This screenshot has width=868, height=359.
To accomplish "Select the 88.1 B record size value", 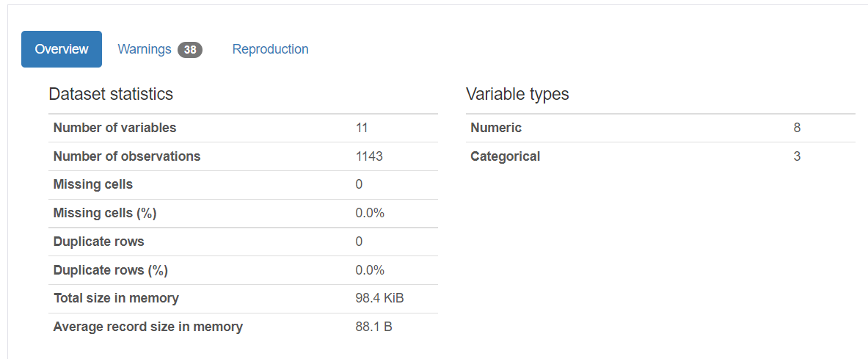I will point(373,327).
